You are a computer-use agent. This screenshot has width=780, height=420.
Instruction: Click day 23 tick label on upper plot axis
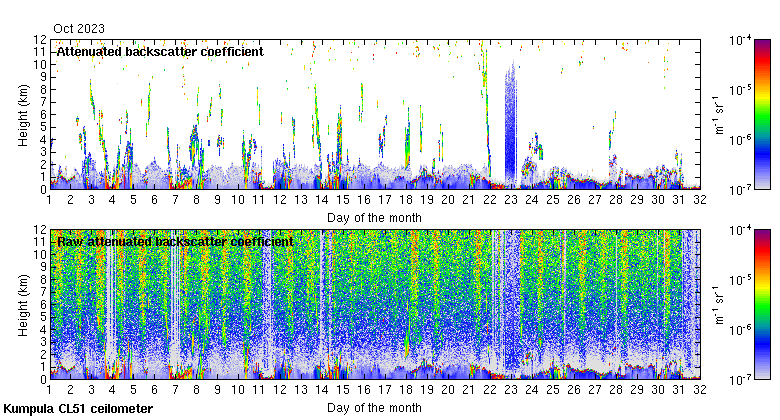511,200
